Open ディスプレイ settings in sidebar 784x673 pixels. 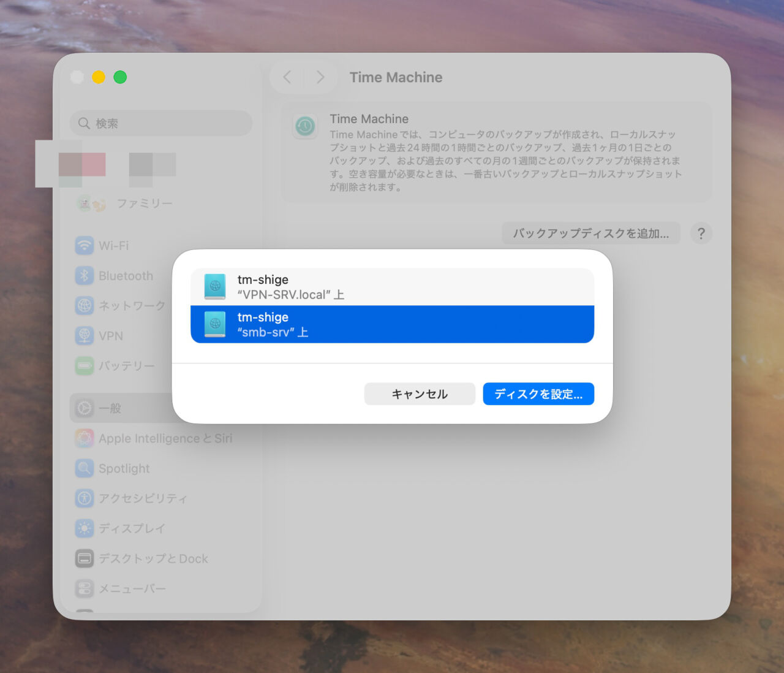pyautogui.click(x=161, y=528)
